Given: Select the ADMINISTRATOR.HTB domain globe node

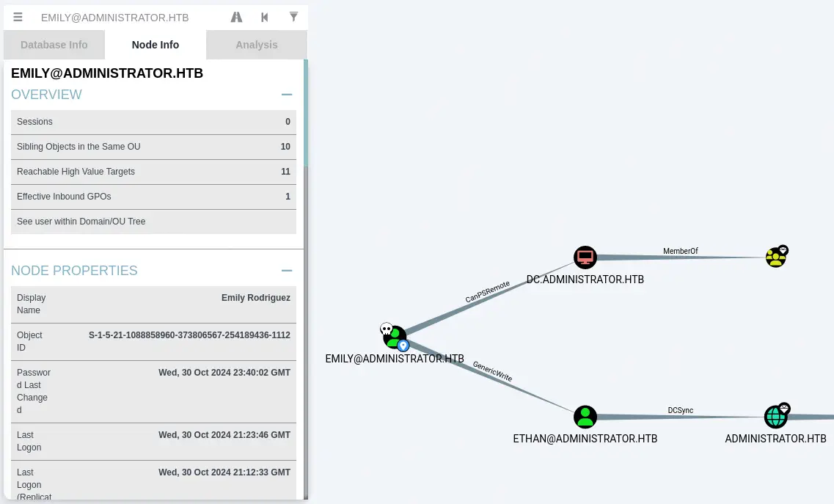Looking at the screenshot, I should coord(775,417).
